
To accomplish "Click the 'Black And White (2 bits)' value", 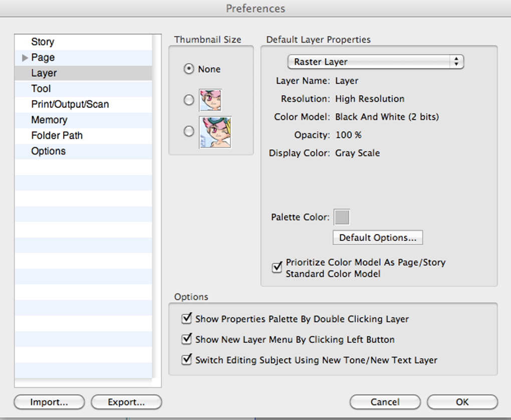I will (387, 117).
